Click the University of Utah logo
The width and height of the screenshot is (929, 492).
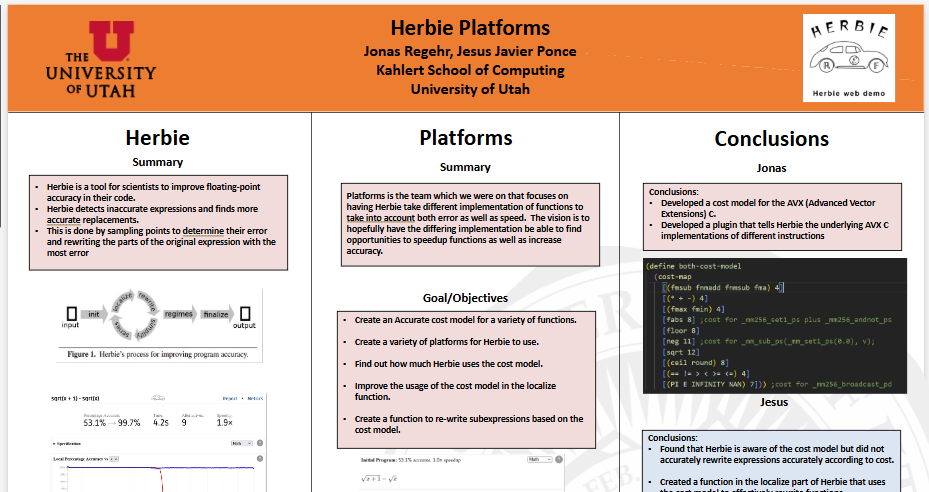pos(101,59)
